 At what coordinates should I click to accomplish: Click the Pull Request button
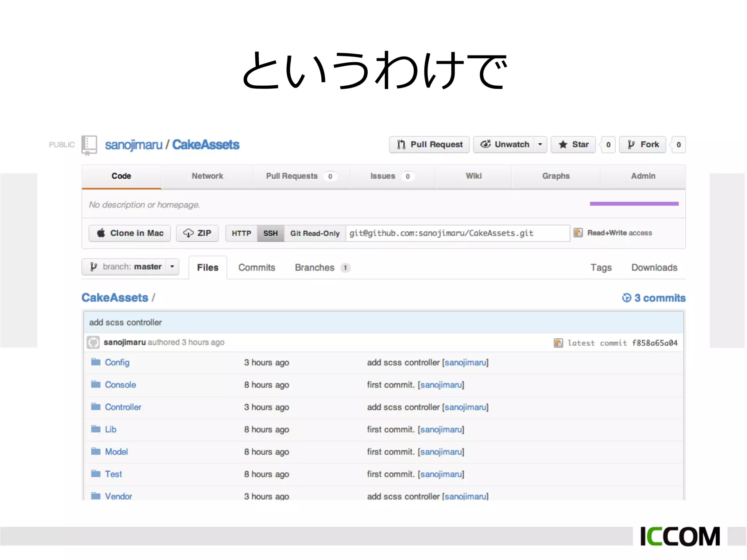[429, 145]
